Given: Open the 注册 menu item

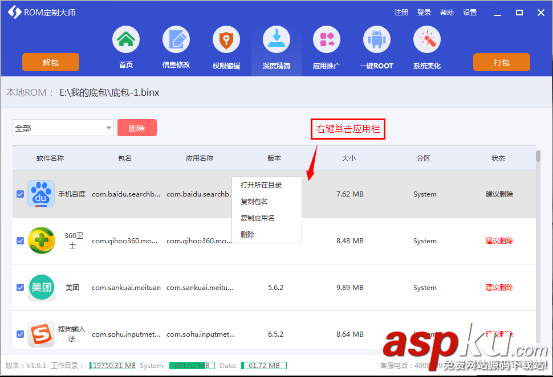Looking at the screenshot, I should 401,13.
